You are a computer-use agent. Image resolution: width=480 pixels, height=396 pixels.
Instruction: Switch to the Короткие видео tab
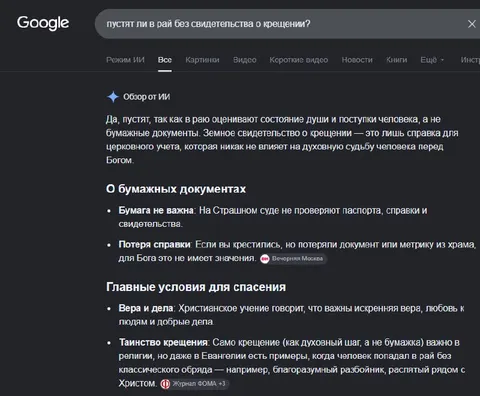point(299,60)
